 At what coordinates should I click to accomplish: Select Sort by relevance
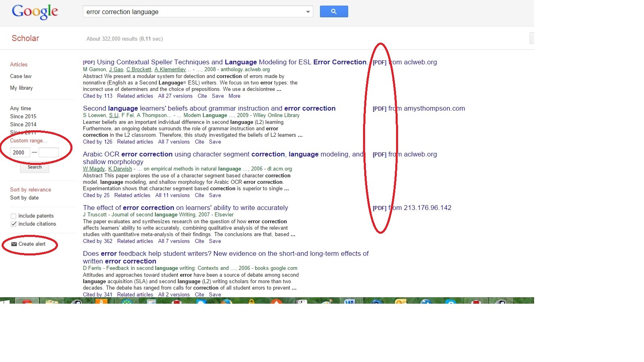tap(31, 189)
